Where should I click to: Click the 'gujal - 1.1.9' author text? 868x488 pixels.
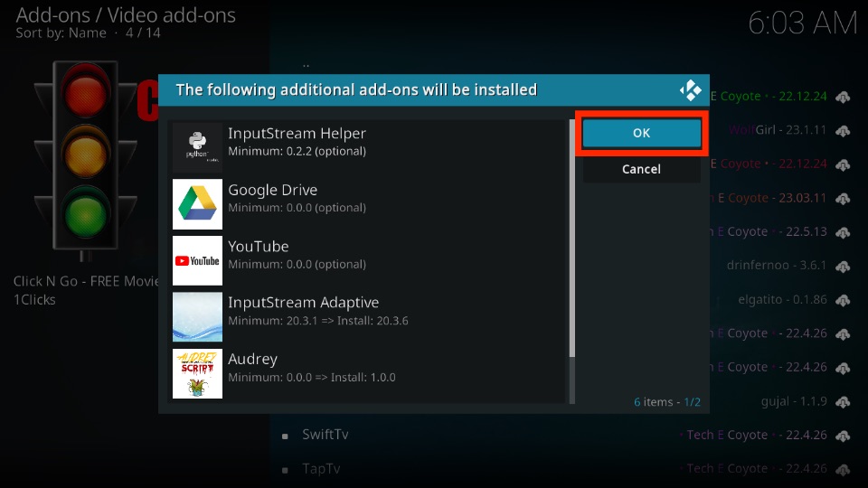tap(794, 401)
